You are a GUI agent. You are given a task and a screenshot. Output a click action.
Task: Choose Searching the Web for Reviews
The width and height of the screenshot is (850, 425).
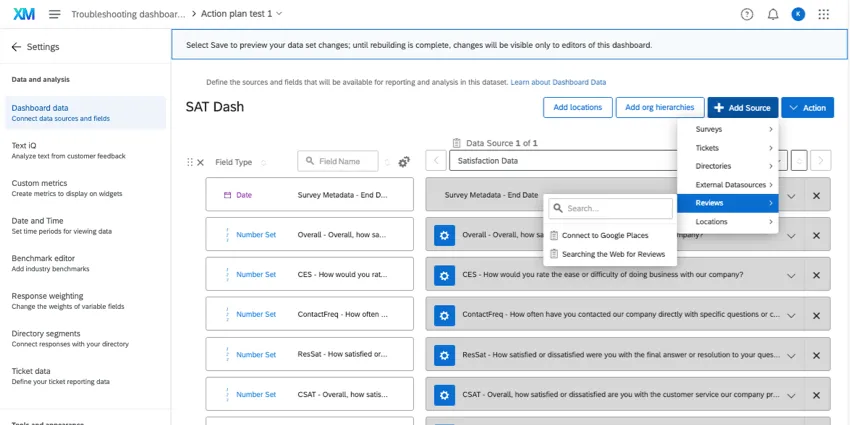(612, 254)
